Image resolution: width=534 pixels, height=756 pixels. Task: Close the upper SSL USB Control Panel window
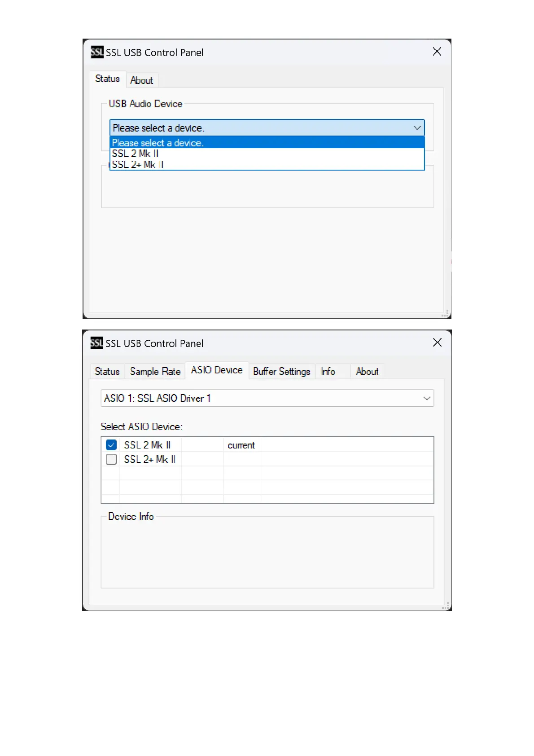pos(437,52)
